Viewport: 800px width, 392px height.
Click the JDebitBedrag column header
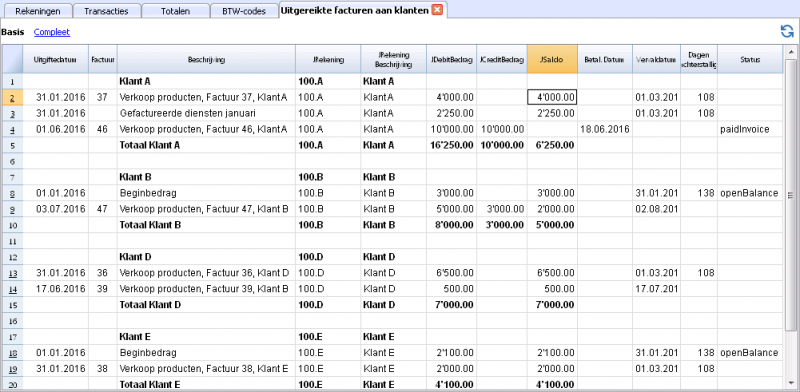452,59
